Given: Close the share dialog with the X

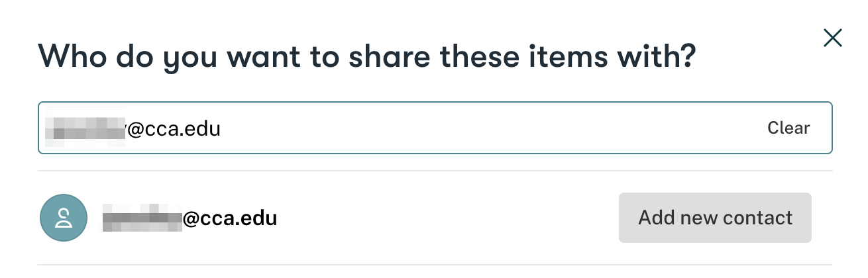Looking at the screenshot, I should (x=832, y=38).
